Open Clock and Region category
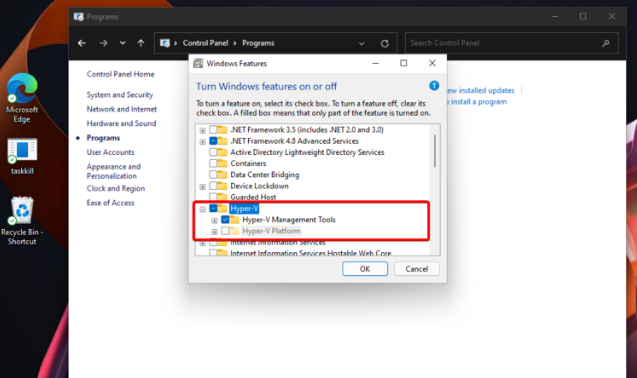This screenshot has height=378, width=637. click(115, 188)
